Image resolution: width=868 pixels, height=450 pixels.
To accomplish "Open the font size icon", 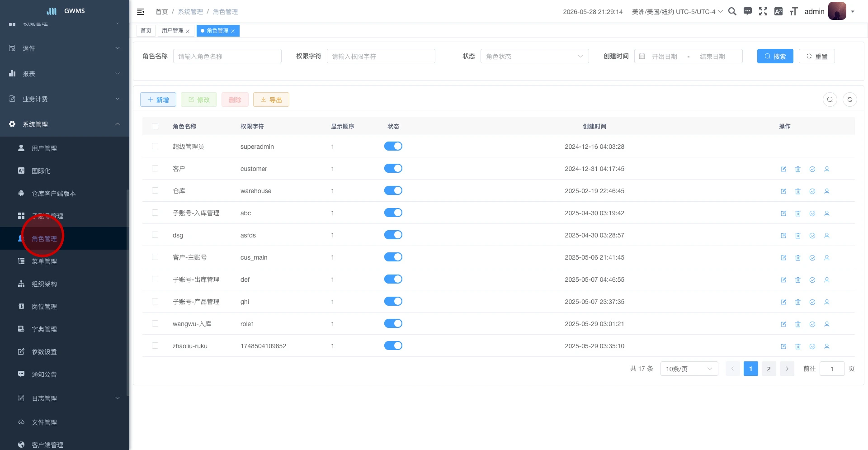I will coord(793,11).
